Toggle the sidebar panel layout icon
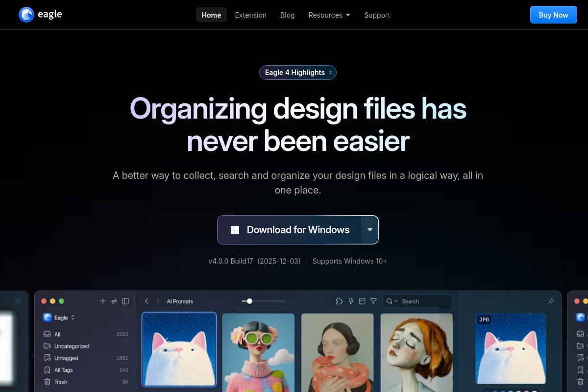The width and height of the screenshot is (588, 392). click(x=125, y=301)
